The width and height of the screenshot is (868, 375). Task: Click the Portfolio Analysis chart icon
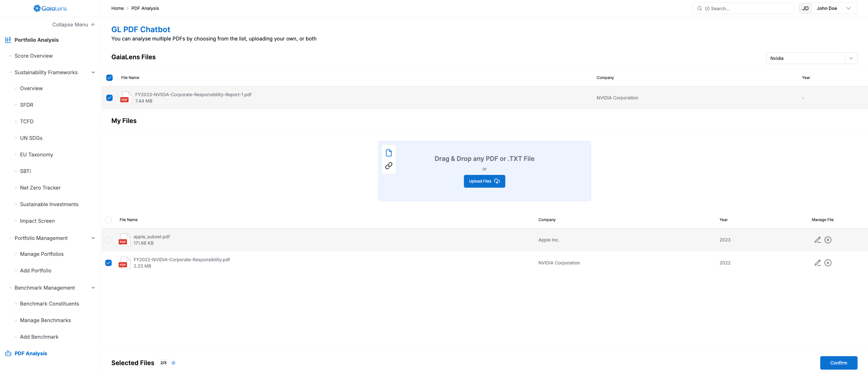pos(8,40)
